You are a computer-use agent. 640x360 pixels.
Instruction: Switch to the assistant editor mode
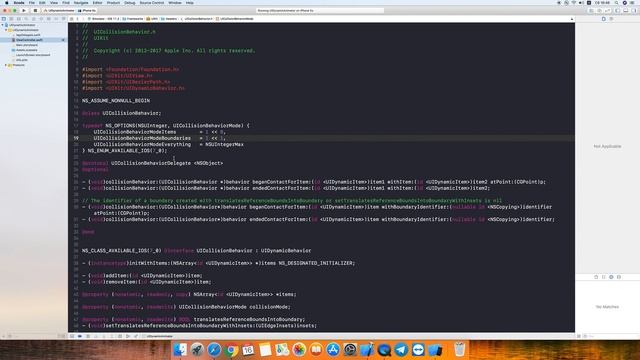(599, 10)
